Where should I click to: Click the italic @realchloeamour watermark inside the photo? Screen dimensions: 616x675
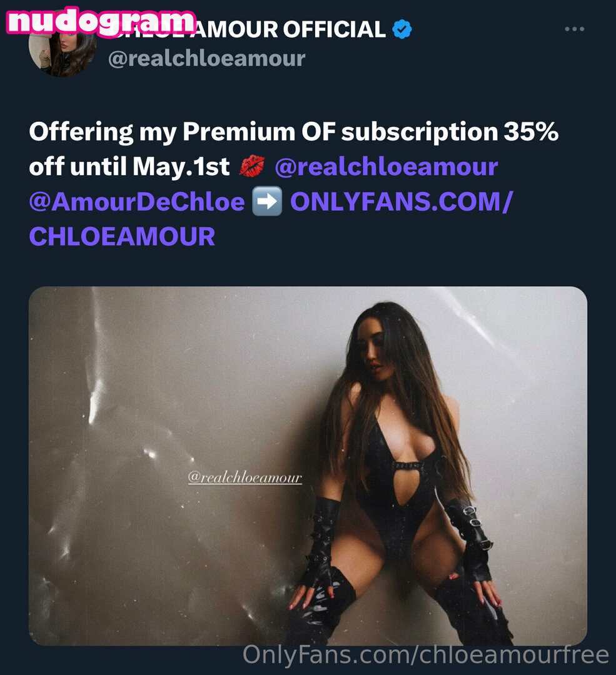(245, 477)
